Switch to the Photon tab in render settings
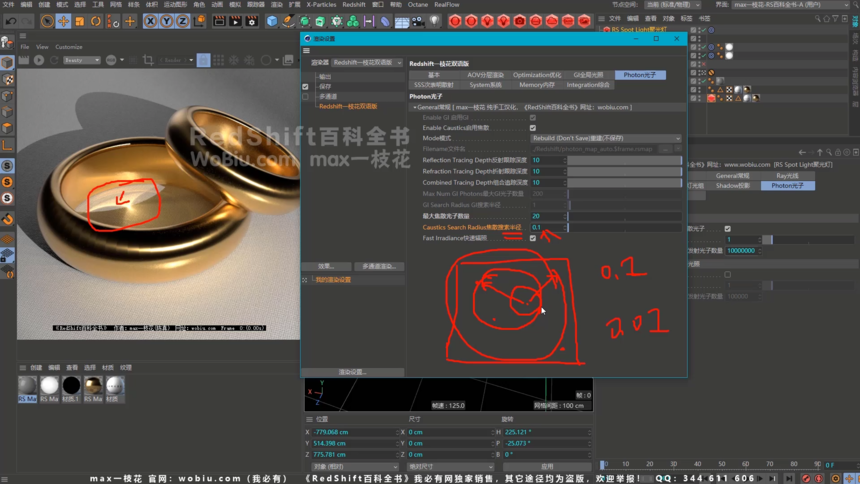Screen dimensions: 860x484 [640, 75]
